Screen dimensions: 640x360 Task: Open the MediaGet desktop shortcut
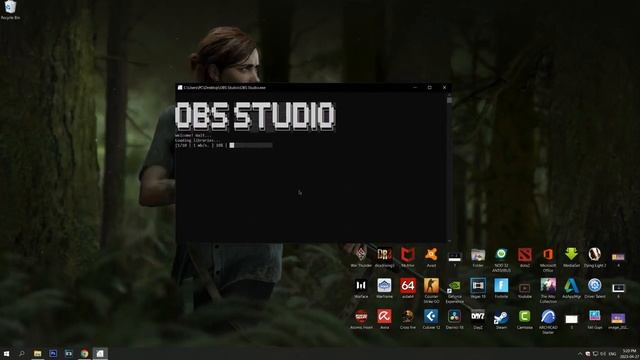571,258
